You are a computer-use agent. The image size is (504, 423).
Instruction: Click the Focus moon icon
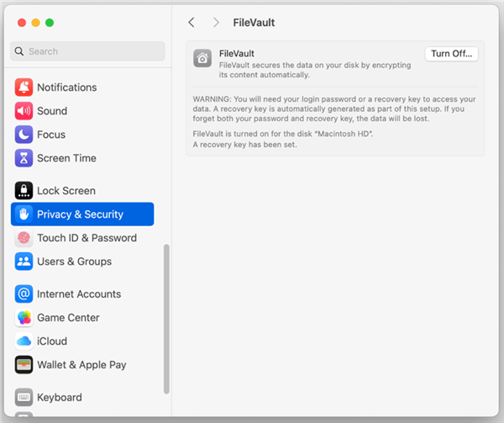[24, 135]
